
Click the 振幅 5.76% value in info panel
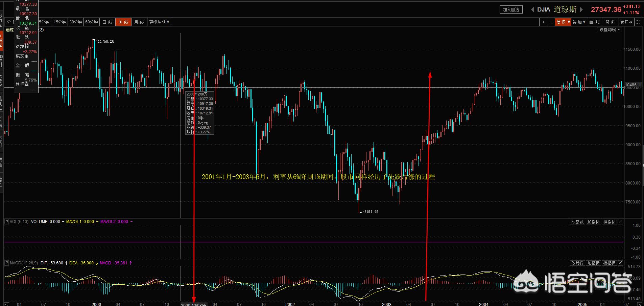[31, 80]
